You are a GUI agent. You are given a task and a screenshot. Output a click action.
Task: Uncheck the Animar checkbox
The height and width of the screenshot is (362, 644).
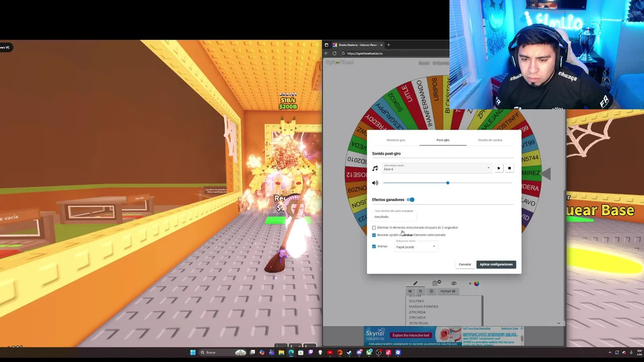point(374,246)
